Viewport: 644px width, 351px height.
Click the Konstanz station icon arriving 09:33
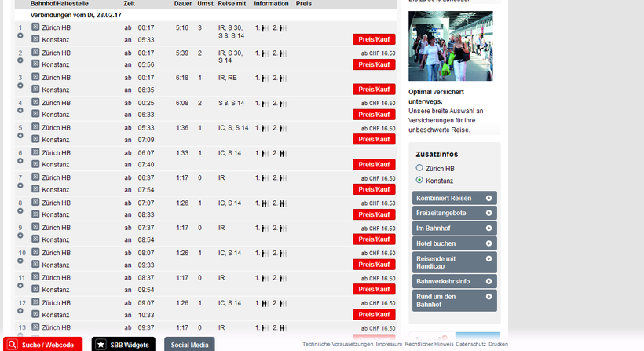coord(35,264)
